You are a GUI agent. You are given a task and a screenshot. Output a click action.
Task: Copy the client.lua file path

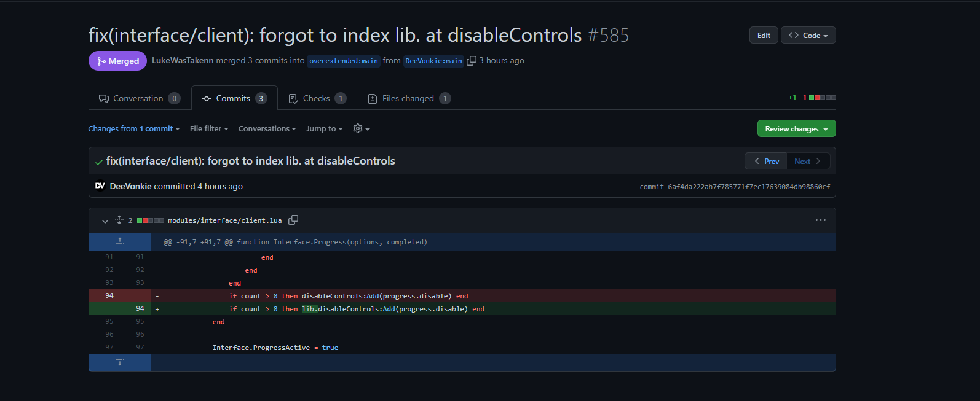pos(293,220)
